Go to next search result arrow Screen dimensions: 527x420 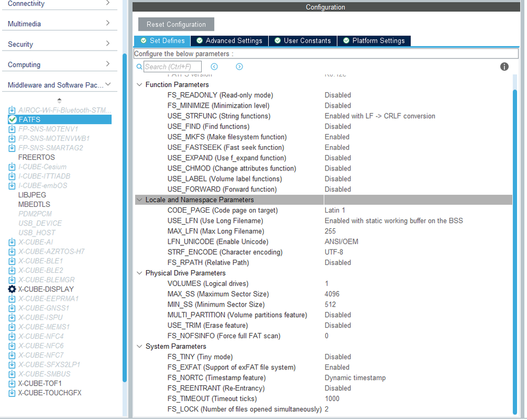(239, 66)
